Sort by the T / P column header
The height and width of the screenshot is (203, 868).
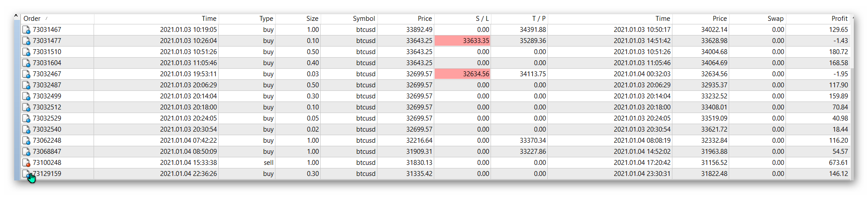538,19
